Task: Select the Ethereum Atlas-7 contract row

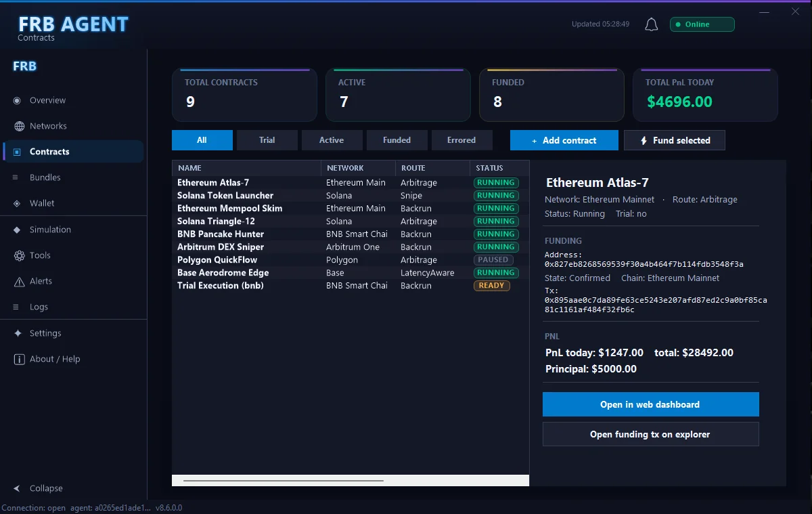Action: (x=351, y=183)
